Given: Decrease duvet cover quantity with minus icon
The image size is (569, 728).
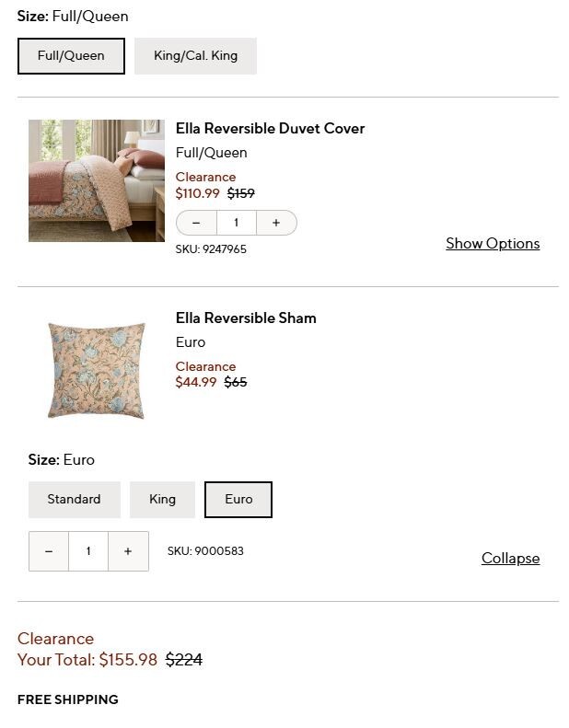Looking at the screenshot, I should pyautogui.click(x=196, y=223).
